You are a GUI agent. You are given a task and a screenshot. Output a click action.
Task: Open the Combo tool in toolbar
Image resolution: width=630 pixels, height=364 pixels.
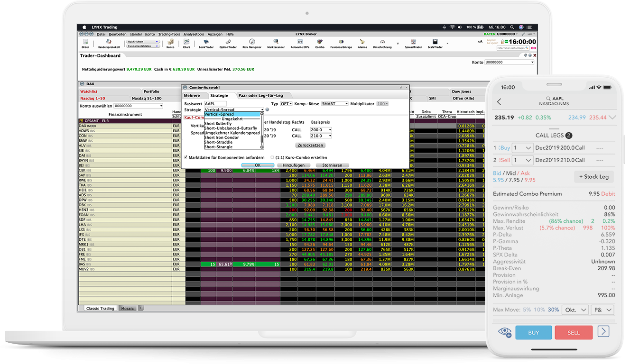320,44
